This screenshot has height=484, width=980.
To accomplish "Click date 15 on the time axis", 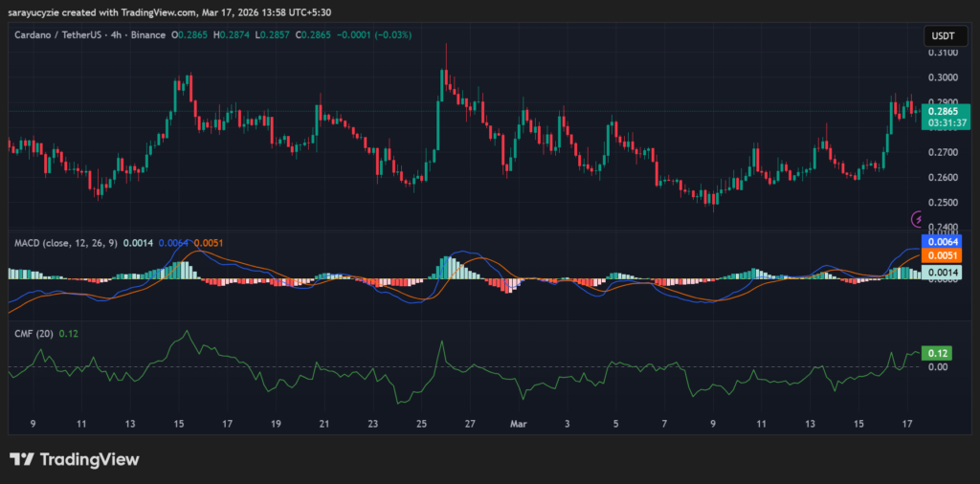I will [179, 422].
